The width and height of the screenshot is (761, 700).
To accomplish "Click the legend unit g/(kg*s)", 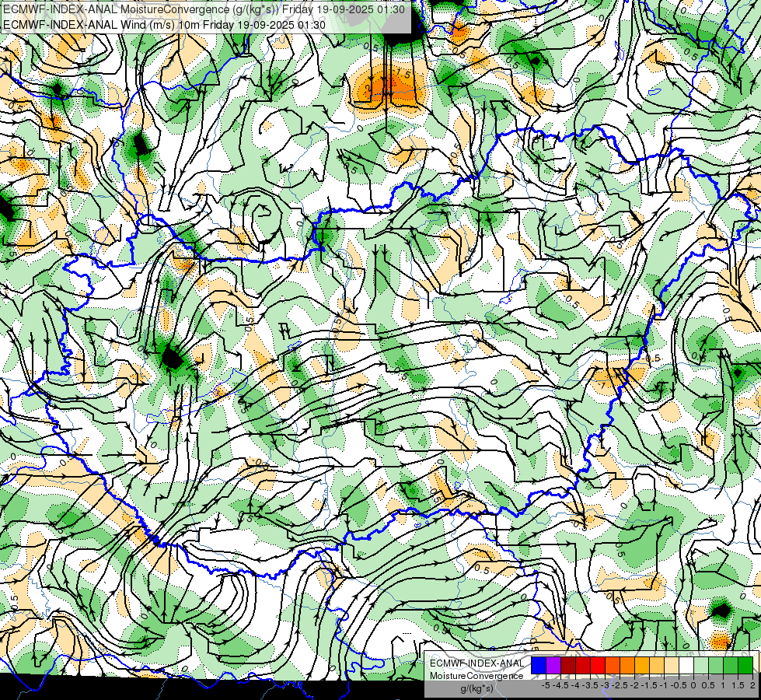I will pos(476,688).
